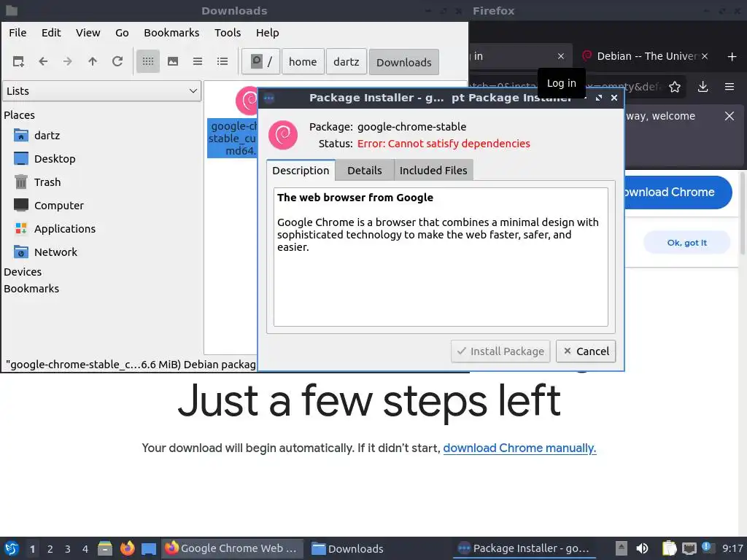Screen dimensions: 747x560
Task: Bookmark the page with the Firefox star icon
Action: [675, 87]
